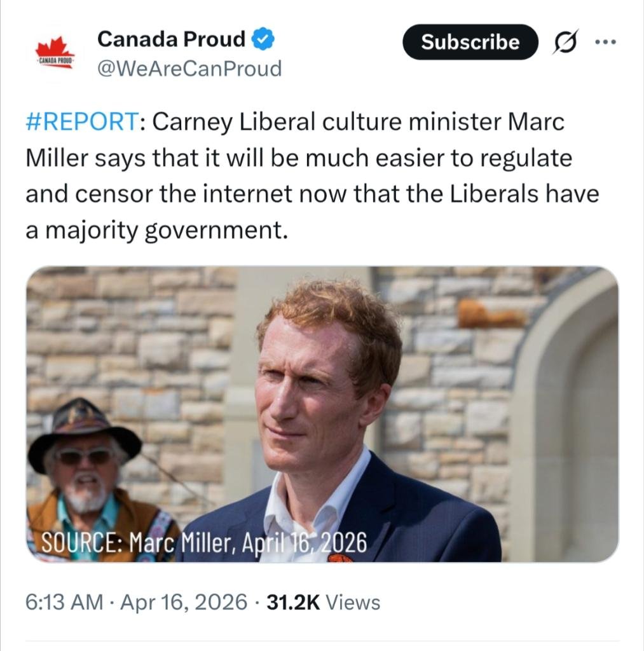The image size is (644, 651).
Task: Click the 6:13 AM timestamp
Action: 64,602
